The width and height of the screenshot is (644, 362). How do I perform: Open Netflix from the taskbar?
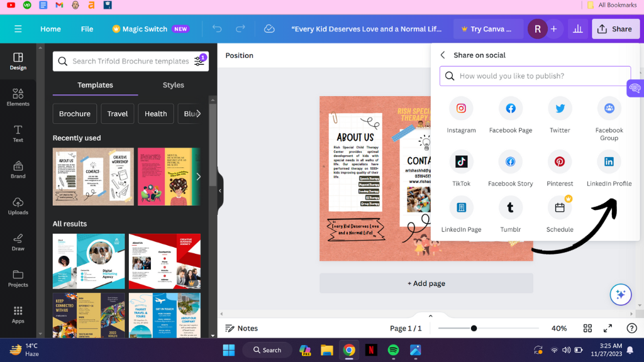pos(371,350)
